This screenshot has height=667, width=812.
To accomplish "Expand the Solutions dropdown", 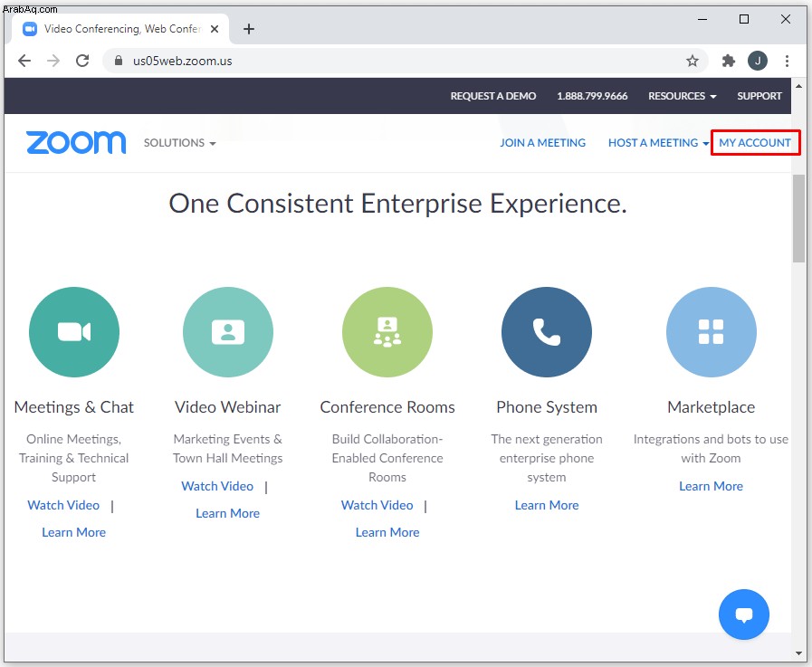I will coord(180,143).
